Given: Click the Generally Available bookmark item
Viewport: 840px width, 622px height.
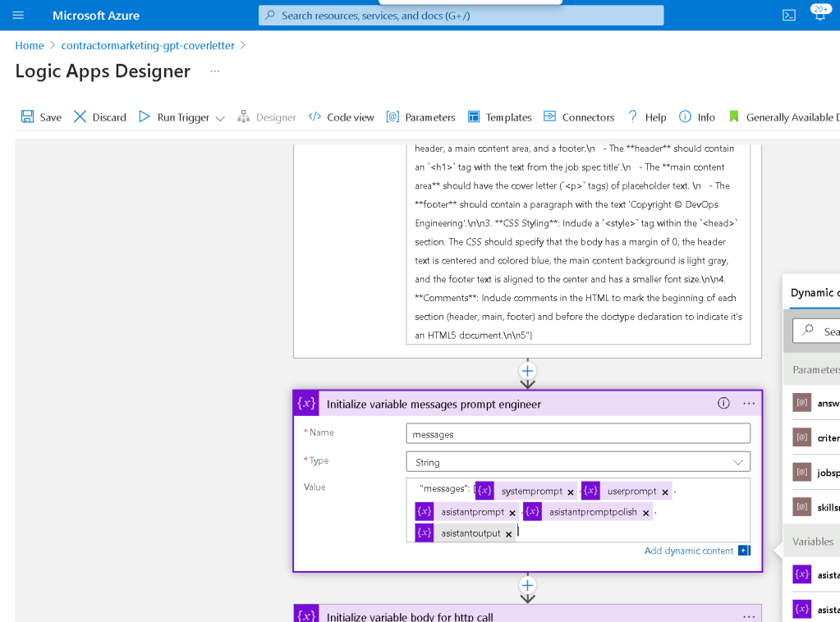Looking at the screenshot, I should (783, 117).
